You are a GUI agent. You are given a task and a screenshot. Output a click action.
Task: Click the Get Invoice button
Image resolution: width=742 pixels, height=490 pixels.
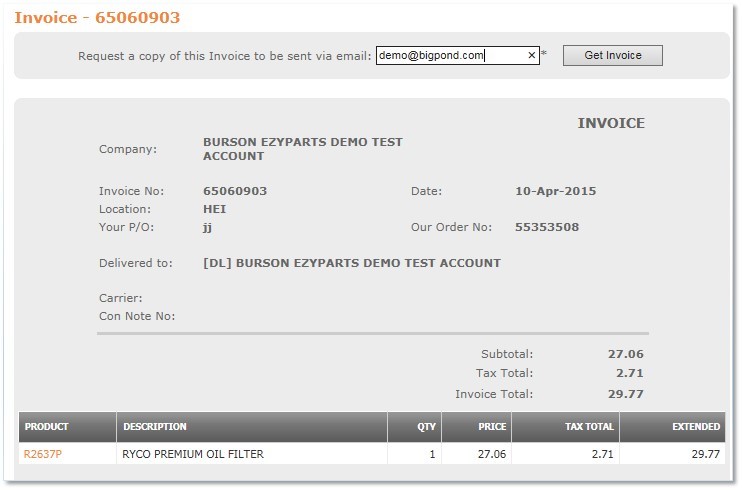tap(612, 55)
